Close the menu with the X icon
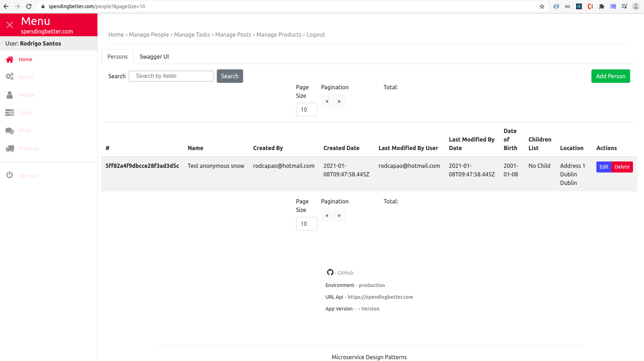This screenshot has height=361, width=644. coord(10,25)
